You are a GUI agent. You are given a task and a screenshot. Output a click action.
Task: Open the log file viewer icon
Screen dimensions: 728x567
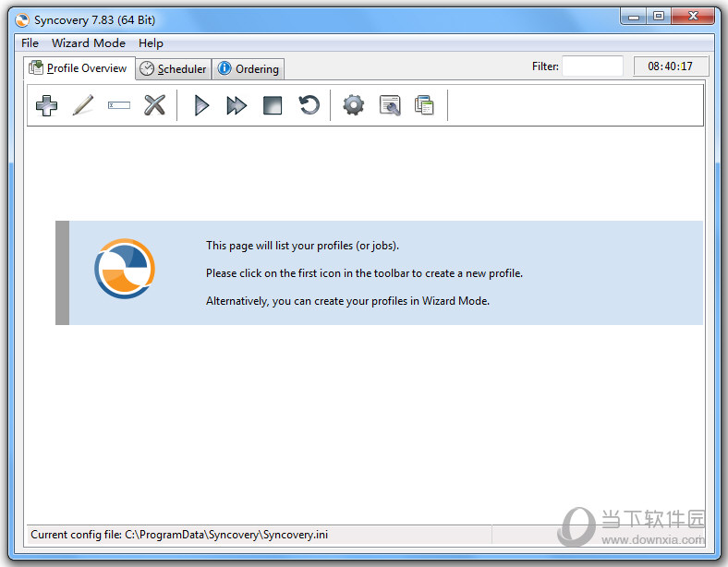coord(390,105)
